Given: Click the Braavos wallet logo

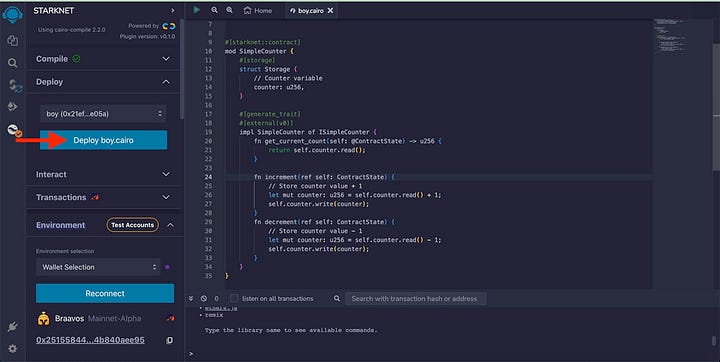Looking at the screenshot, I should [x=44, y=318].
